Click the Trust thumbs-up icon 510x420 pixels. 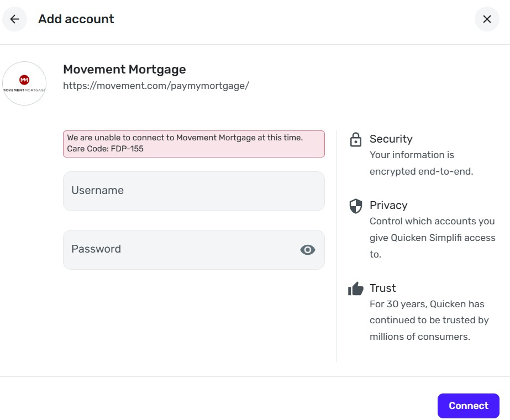(356, 288)
